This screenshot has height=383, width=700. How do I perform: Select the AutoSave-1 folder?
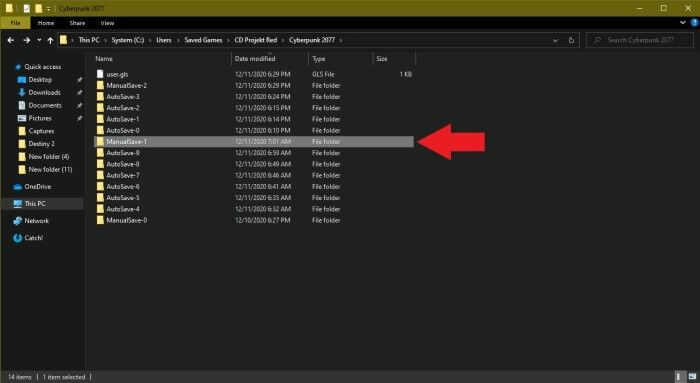(123, 119)
